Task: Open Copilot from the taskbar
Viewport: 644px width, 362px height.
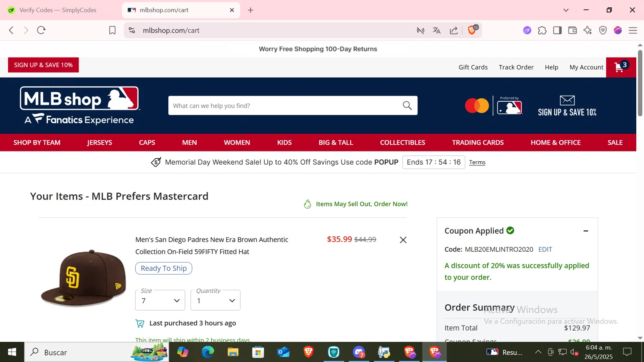Action: 183,352
